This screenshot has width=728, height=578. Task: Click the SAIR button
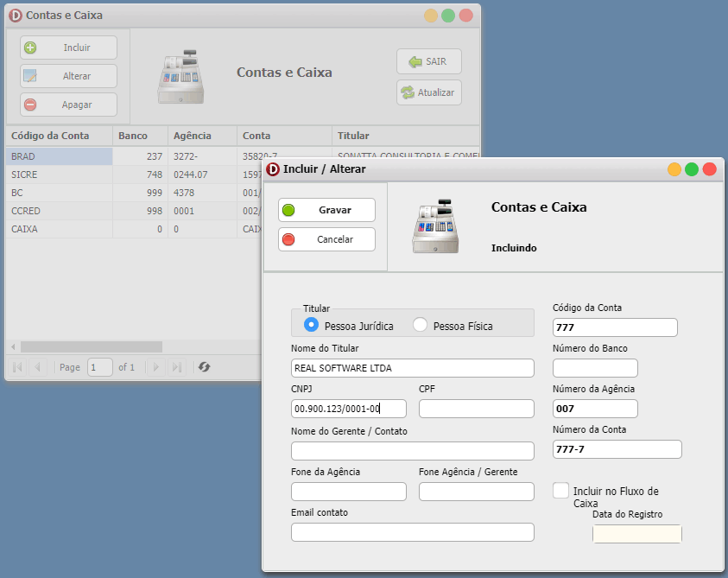coord(428,61)
